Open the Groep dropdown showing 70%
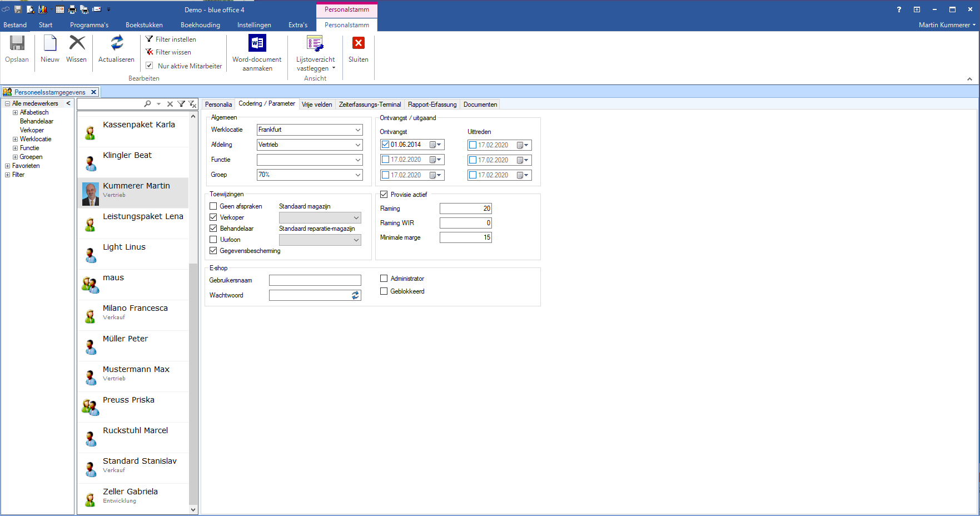 (x=358, y=175)
